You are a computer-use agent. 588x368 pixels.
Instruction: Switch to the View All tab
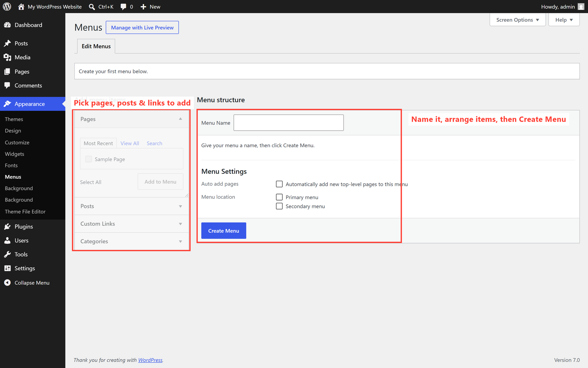130,143
